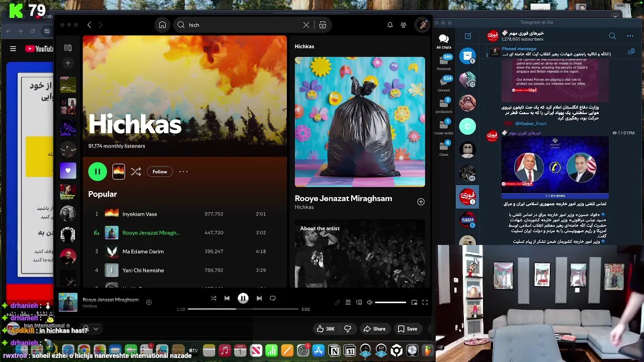Open the Queue in Spotify player bar
644x362 pixels.
tap(348, 302)
